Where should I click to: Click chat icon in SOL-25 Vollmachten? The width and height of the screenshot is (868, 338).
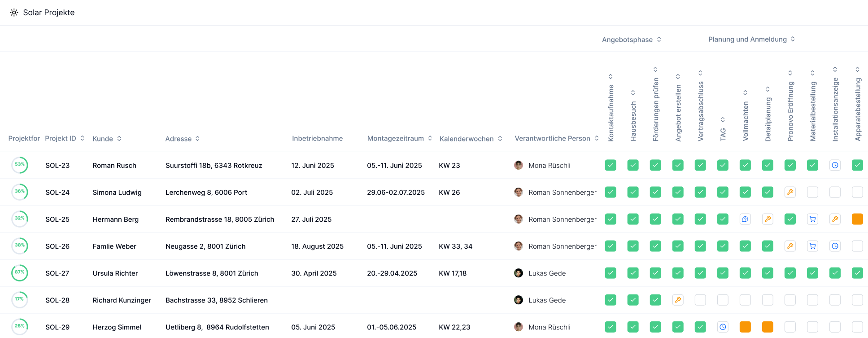(745, 219)
